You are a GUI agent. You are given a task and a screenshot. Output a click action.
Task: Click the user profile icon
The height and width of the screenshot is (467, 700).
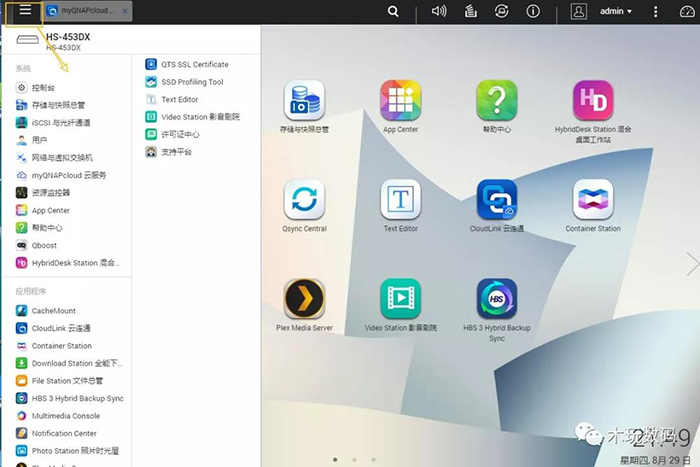click(579, 11)
